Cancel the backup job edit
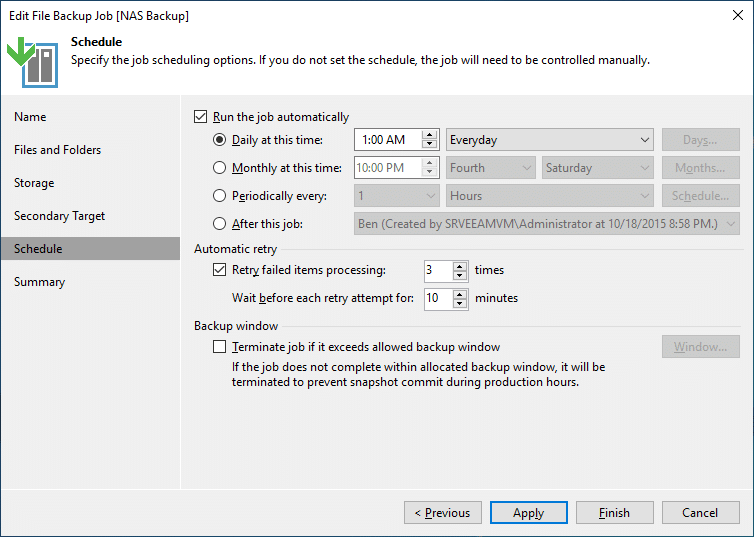The image size is (754, 537). 701,513
